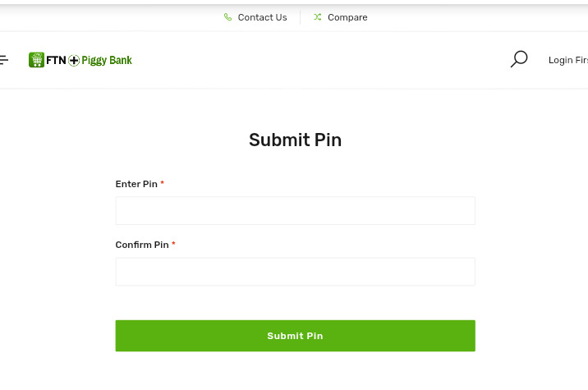
Task: Click the green shopping cart logo icon
Action: point(36,60)
